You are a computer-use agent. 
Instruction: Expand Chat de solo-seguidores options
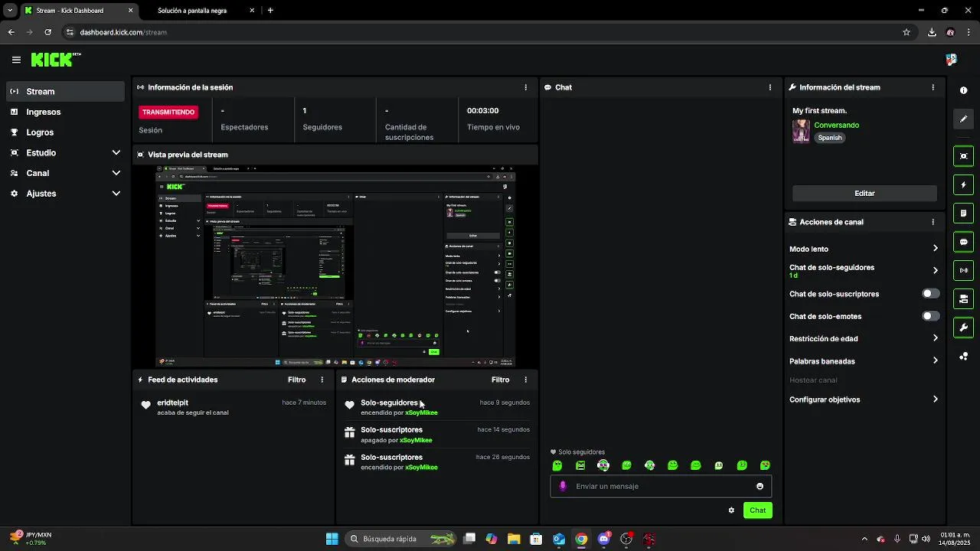(x=935, y=271)
